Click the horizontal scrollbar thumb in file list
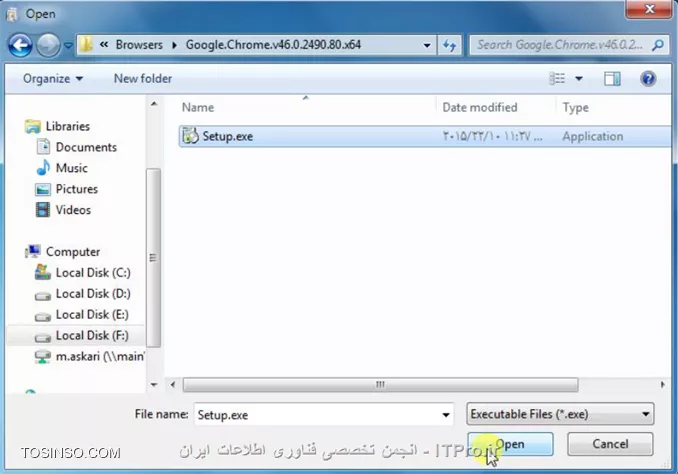This screenshot has height=474, width=678. tap(380, 384)
